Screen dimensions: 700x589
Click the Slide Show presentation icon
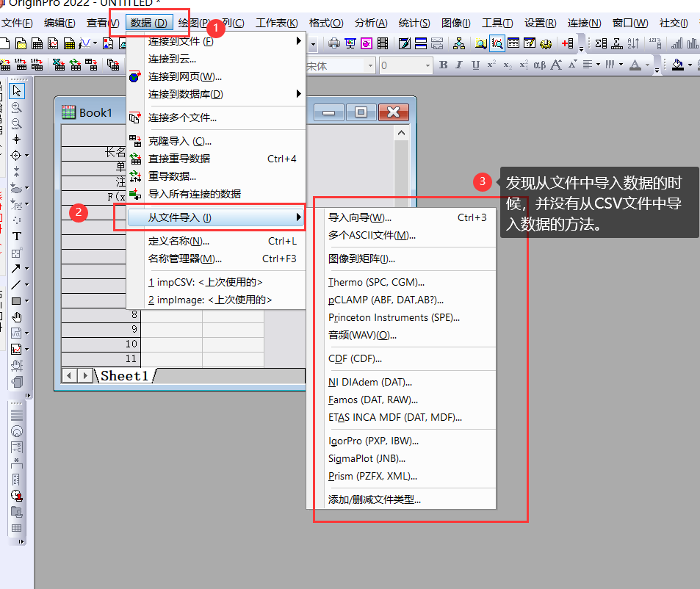pyautogui.click(x=350, y=43)
